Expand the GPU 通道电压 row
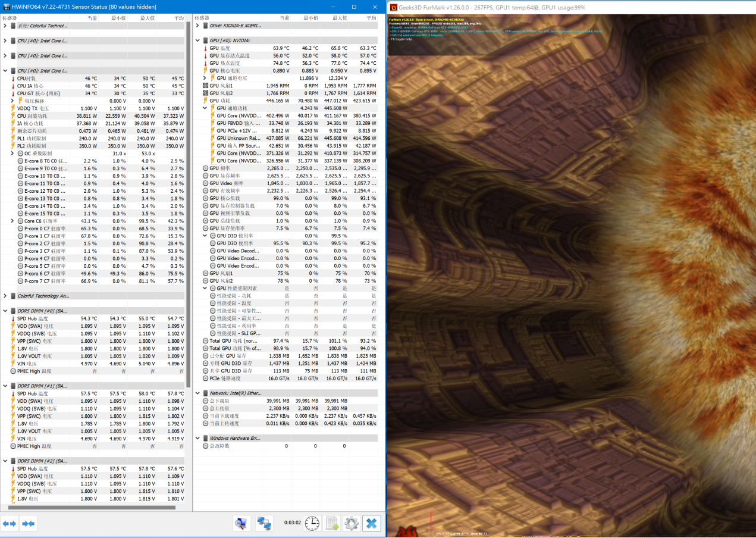 (x=205, y=78)
